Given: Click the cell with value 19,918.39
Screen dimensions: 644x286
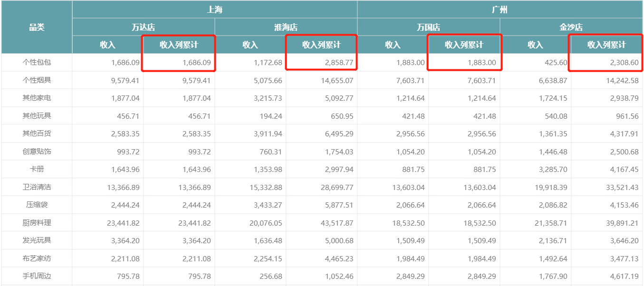Looking at the screenshot, I should pos(536,187).
